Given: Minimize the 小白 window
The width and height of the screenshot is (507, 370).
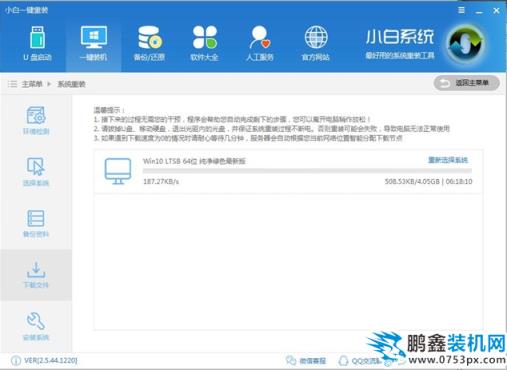Looking at the screenshot, I should [479, 11].
